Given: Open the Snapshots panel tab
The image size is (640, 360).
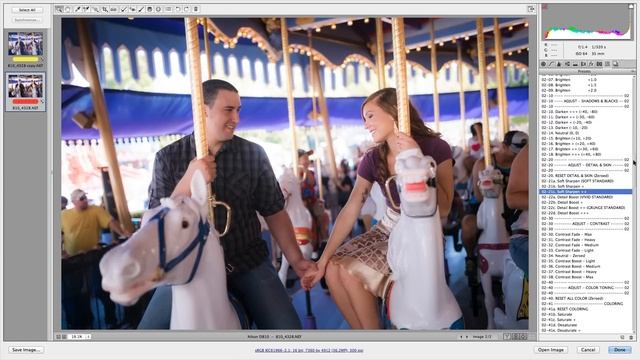Looking at the screenshot, I should (615, 64).
